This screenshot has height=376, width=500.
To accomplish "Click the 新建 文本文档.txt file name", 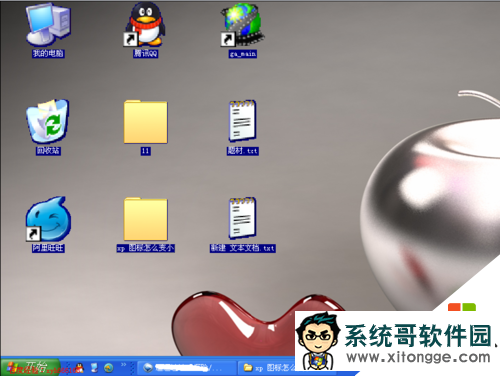I will tap(243, 248).
